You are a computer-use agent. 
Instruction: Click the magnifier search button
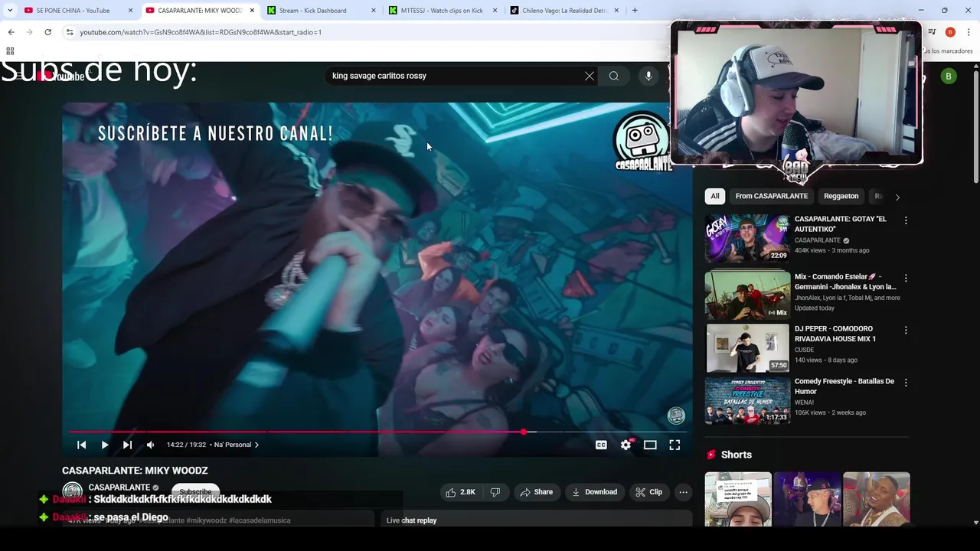coord(613,76)
